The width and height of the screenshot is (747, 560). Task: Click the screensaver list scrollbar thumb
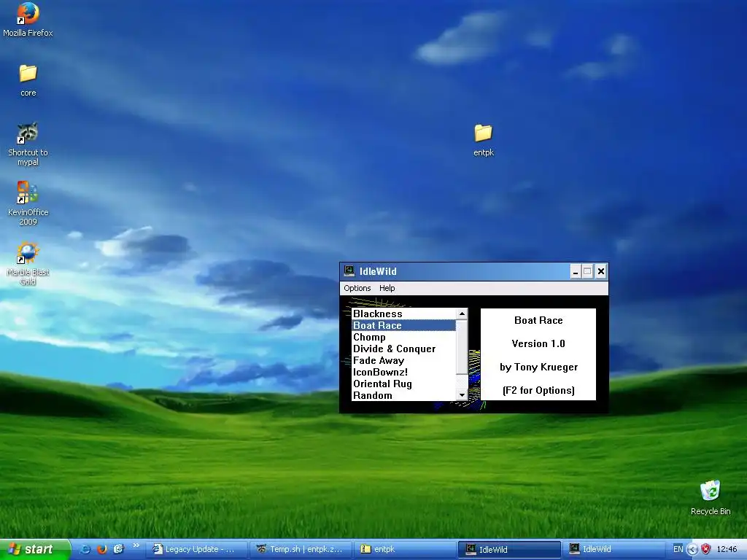pos(462,346)
